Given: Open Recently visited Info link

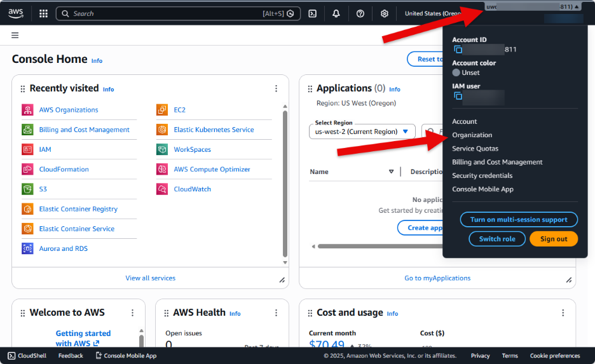Looking at the screenshot, I should coord(108,90).
